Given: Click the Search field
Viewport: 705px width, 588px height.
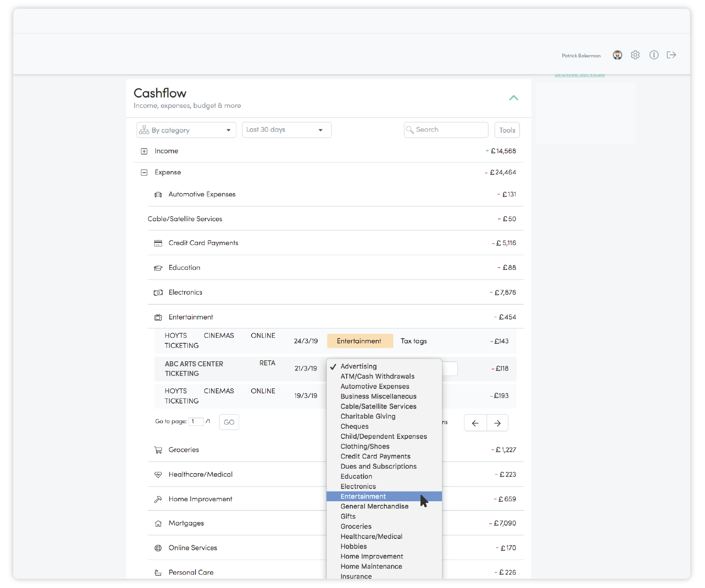Looking at the screenshot, I should tap(446, 130).
